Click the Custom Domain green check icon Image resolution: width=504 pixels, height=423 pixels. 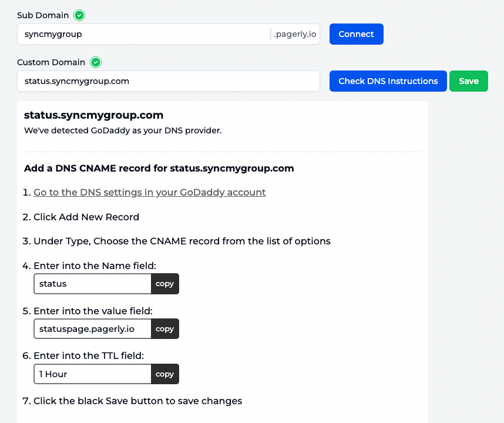pyautogui.click(x=96, y=62)
